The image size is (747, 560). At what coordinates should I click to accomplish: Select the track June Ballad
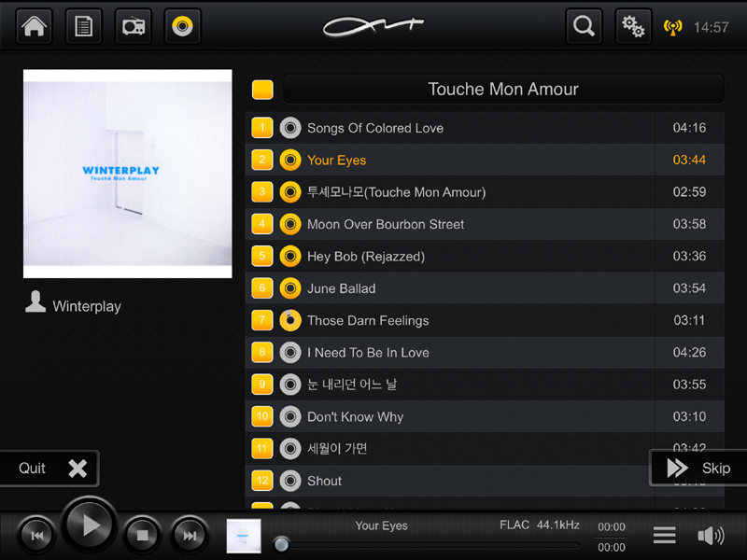pos(341,288)
